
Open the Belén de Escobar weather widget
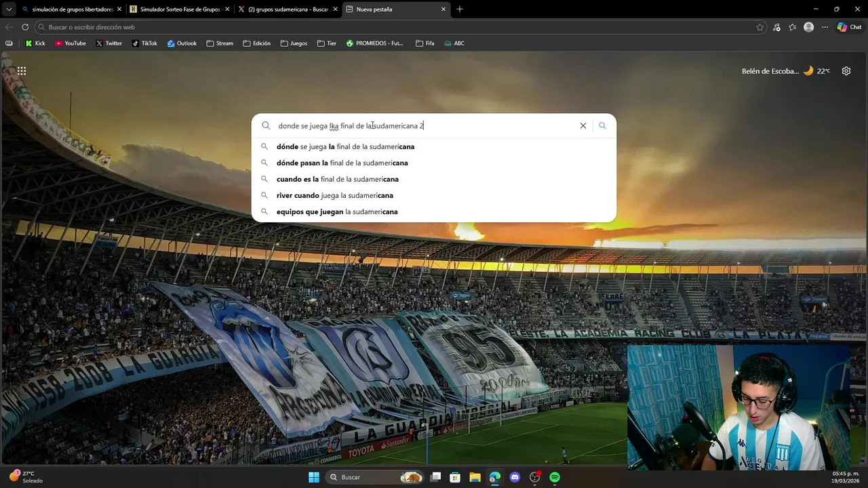click(785, 70)
